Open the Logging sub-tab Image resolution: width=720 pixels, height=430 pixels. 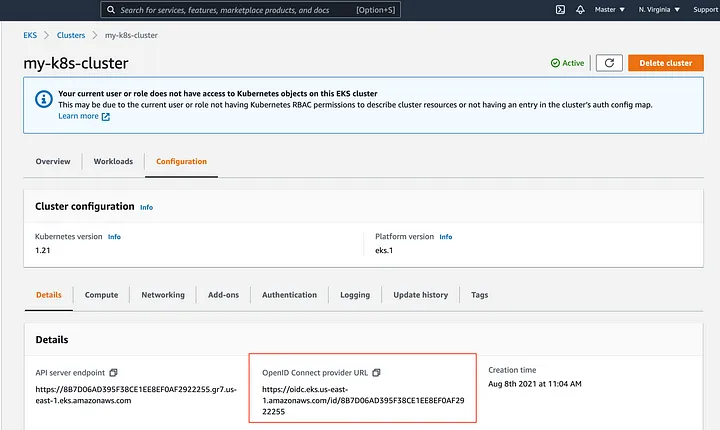tap(355, 295)
